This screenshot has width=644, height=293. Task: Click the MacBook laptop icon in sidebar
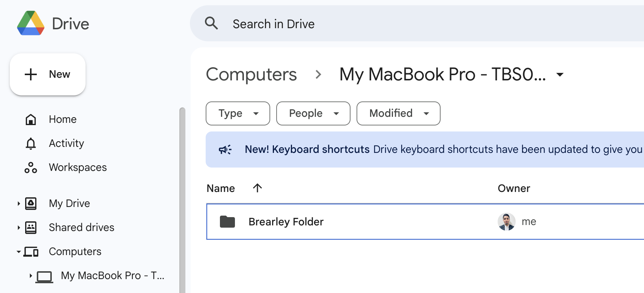[x=44, y=277]
